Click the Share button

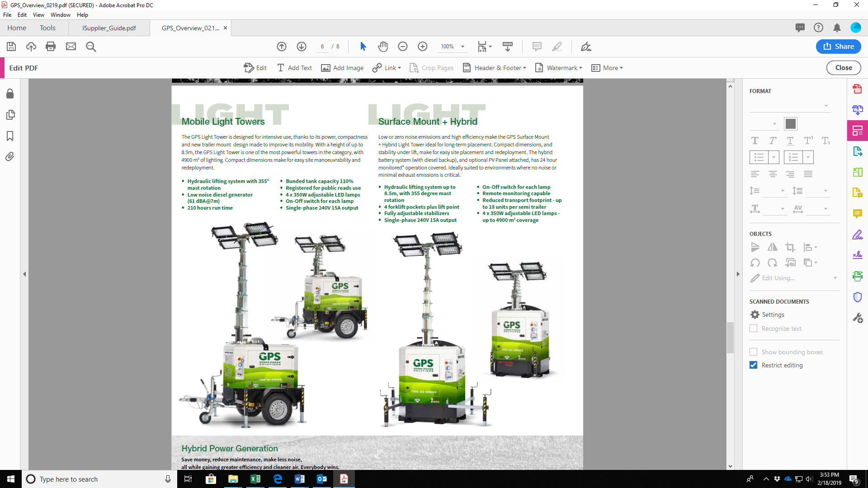(839, 47)
